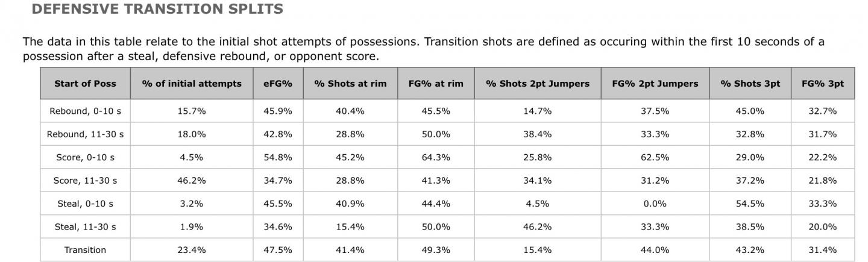The image size is (868, 262).
Task: Select the "Steal, 0-10 s" row label
Action: (85, 204)
